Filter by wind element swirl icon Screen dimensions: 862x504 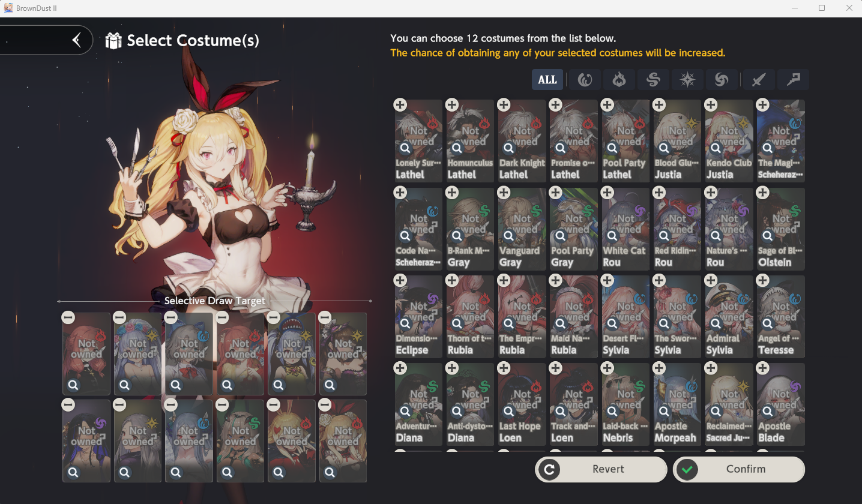[653, 79]
